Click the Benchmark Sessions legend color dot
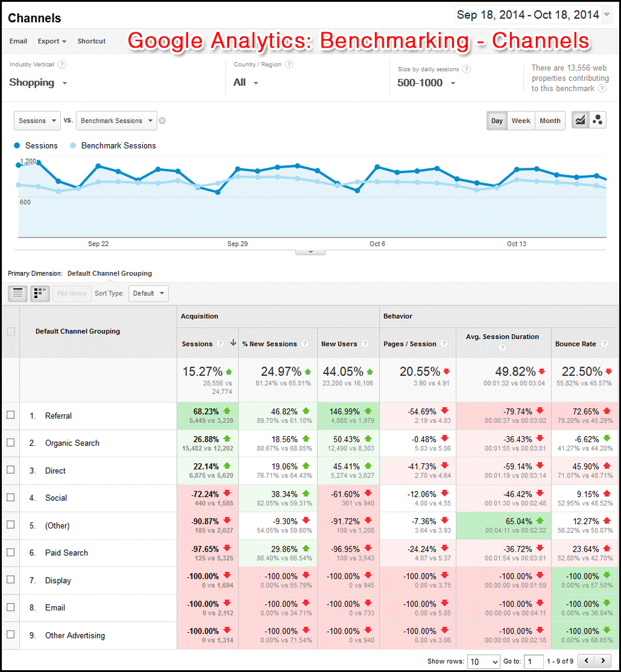This screenshot has width=621, height=672. (x=73, y=145)
